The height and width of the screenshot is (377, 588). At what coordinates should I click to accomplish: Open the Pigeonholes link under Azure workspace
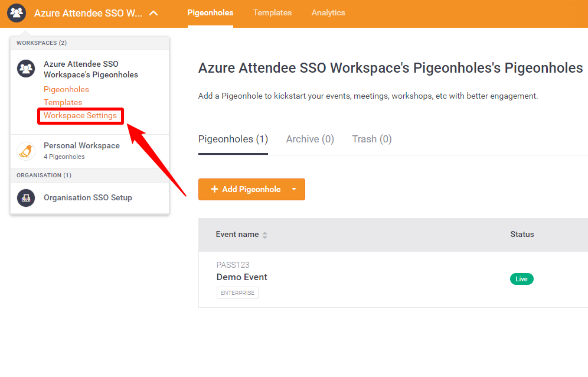[66, 89]
